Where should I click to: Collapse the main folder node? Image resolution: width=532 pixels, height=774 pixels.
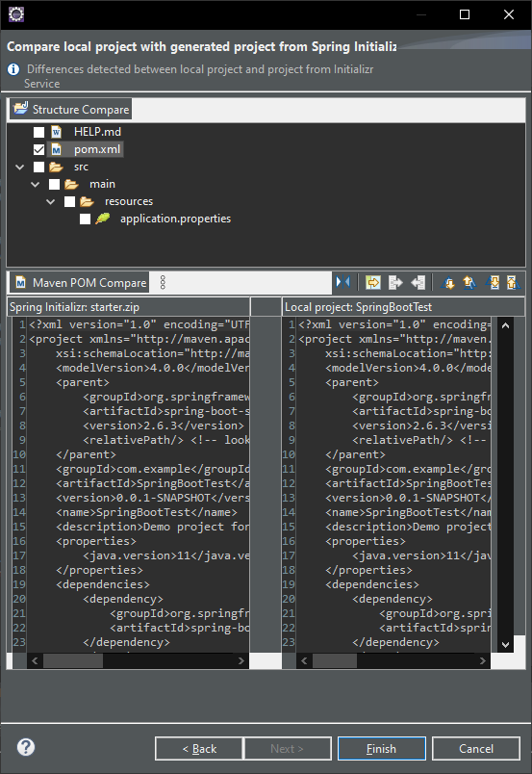pyautogui.click(x=35, y=184)
